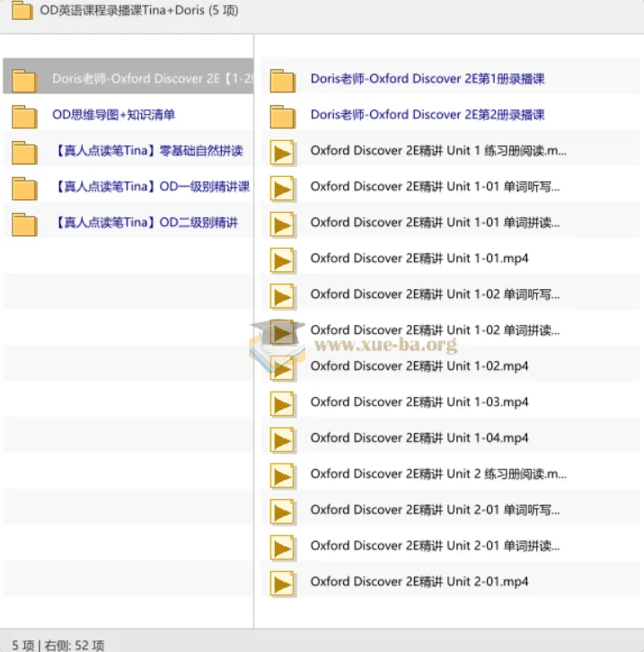644x652 pixels.
Task: Select file name Unit 2-01 单词拼读...
Action: coord(436,545)
